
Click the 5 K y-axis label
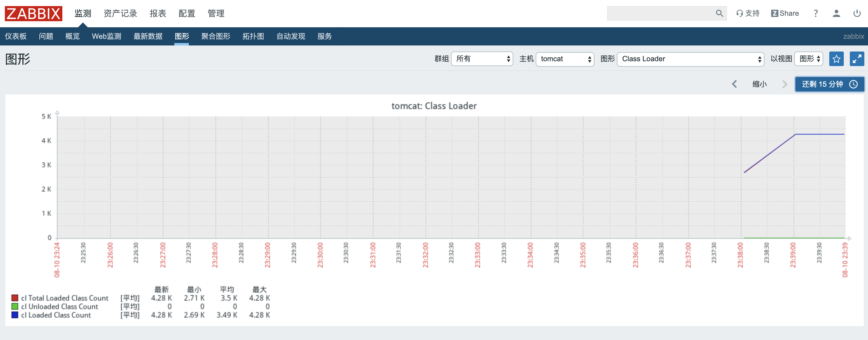click(x=47, y=116)
